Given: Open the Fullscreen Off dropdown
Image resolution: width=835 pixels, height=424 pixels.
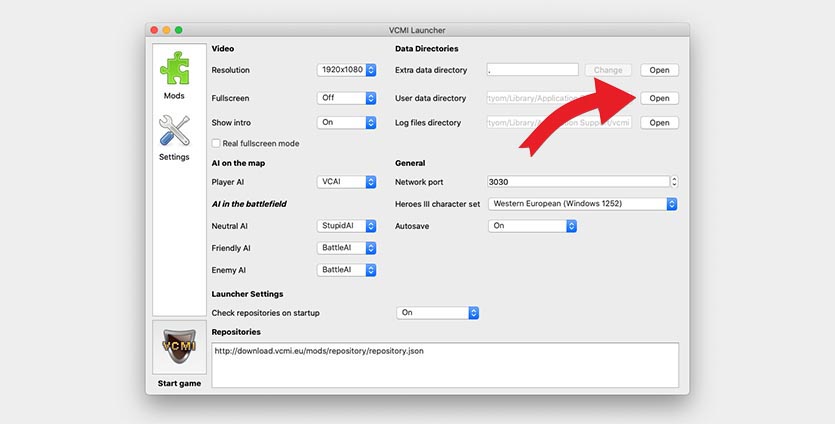Looking at the screenshot, I should click(x=347, y=98).
